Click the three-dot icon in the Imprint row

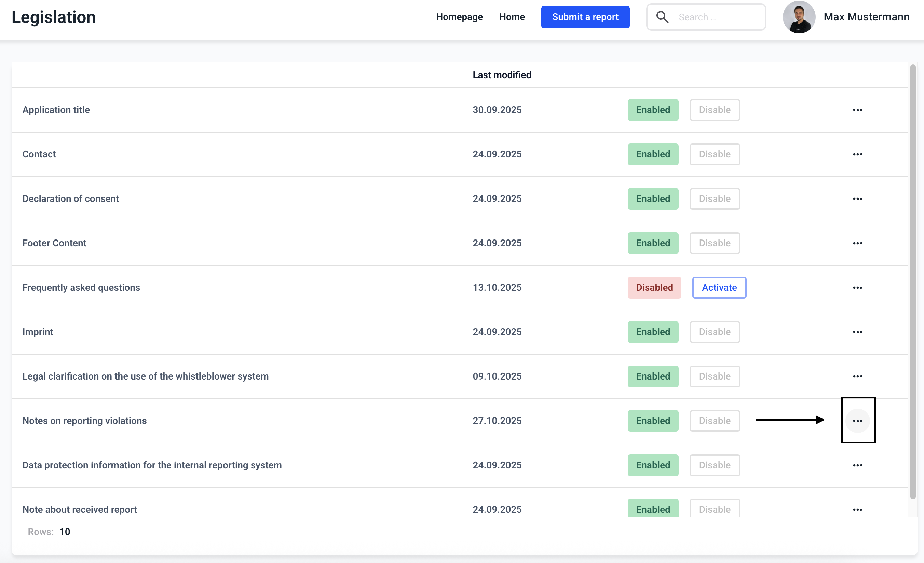coord(857,332)
